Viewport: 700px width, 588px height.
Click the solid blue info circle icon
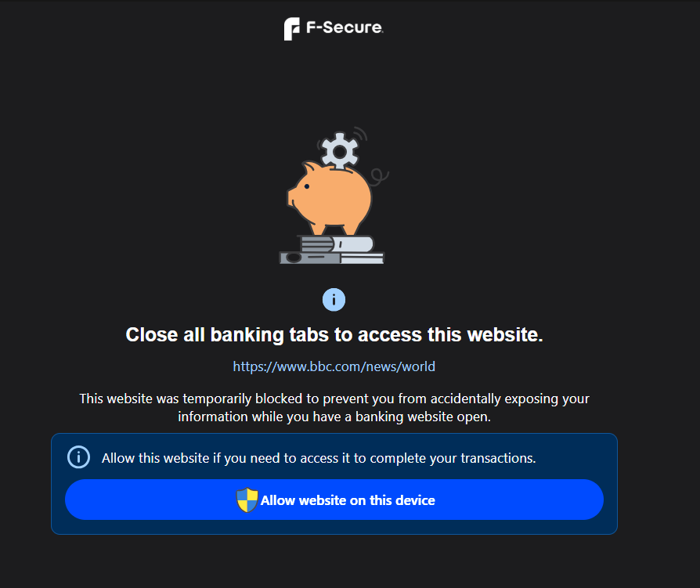[334, 300]
